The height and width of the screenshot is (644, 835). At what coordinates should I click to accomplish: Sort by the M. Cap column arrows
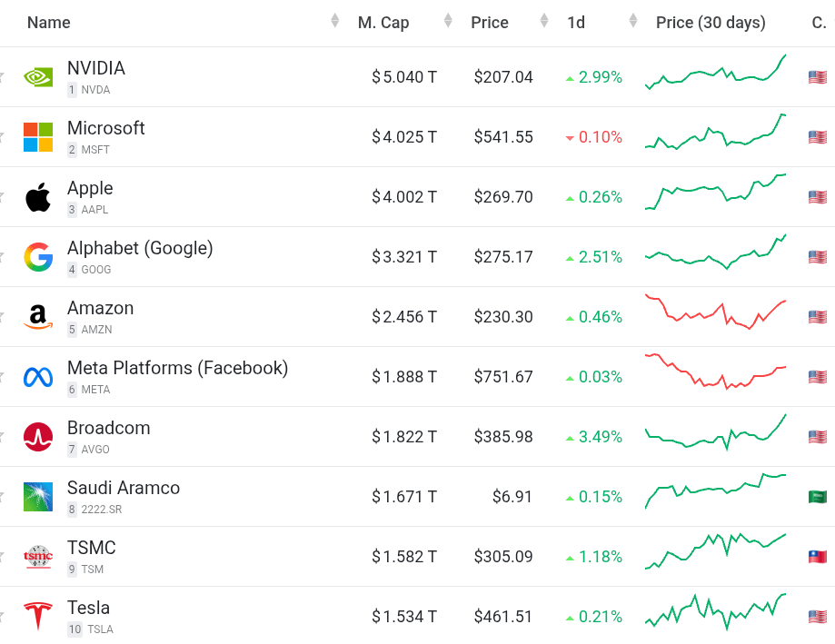[448, 22]
